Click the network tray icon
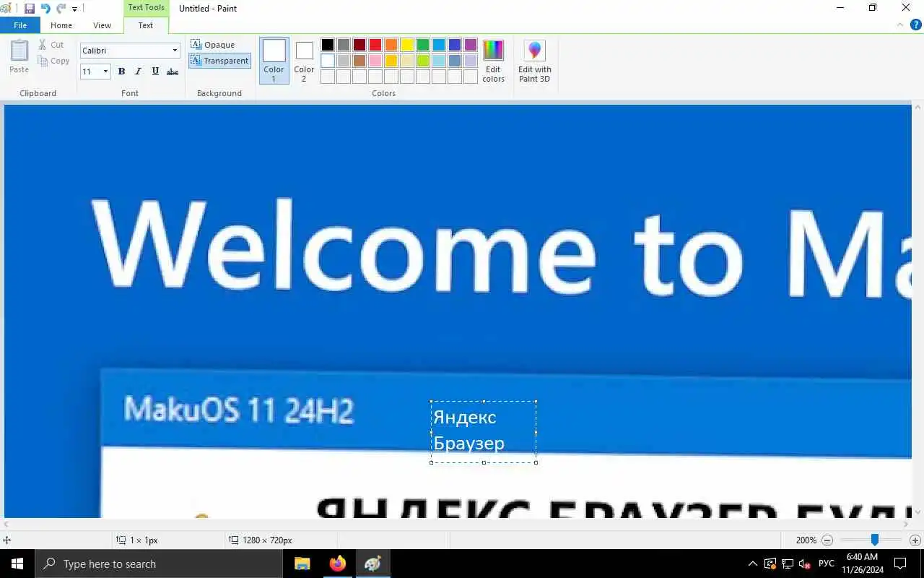The image size is (924, 578). pos(788,564)
